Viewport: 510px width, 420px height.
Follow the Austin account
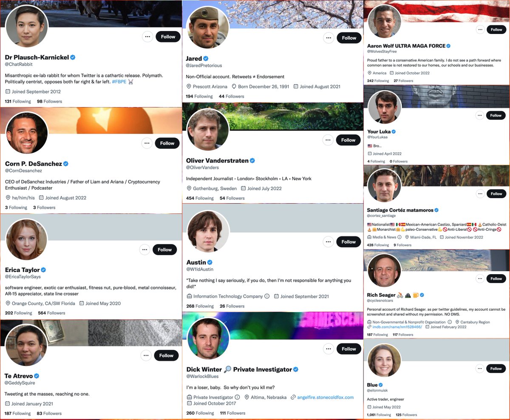click(x=348, y=242)
